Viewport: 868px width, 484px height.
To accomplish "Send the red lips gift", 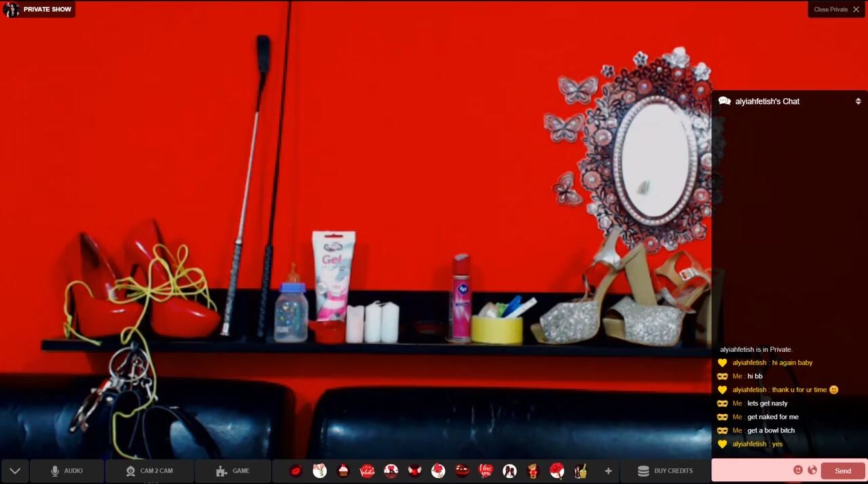I will point(296,471).
